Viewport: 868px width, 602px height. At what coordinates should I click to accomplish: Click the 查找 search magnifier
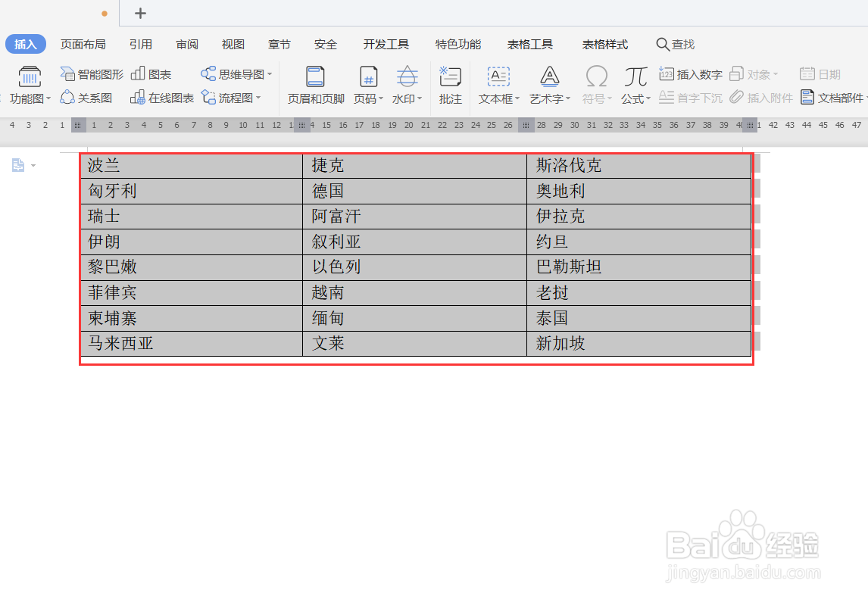click(x=662, y=44)
